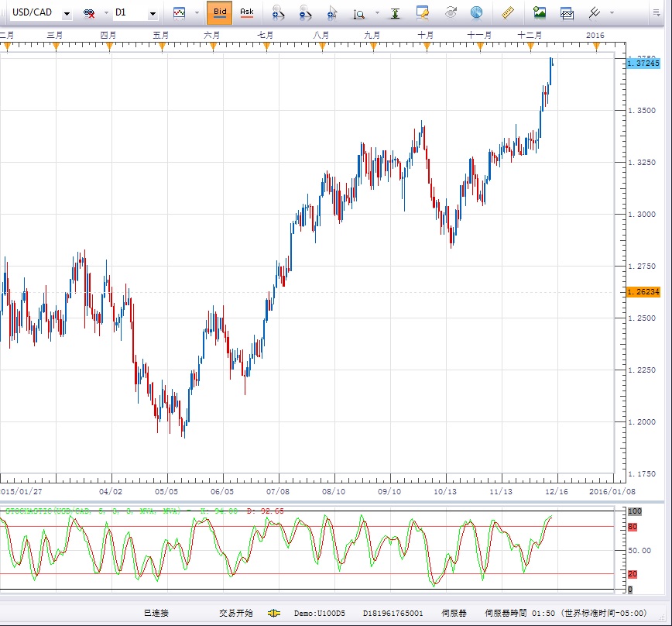Expand the drawing lines tool dropdown arrow

point(612,13)
